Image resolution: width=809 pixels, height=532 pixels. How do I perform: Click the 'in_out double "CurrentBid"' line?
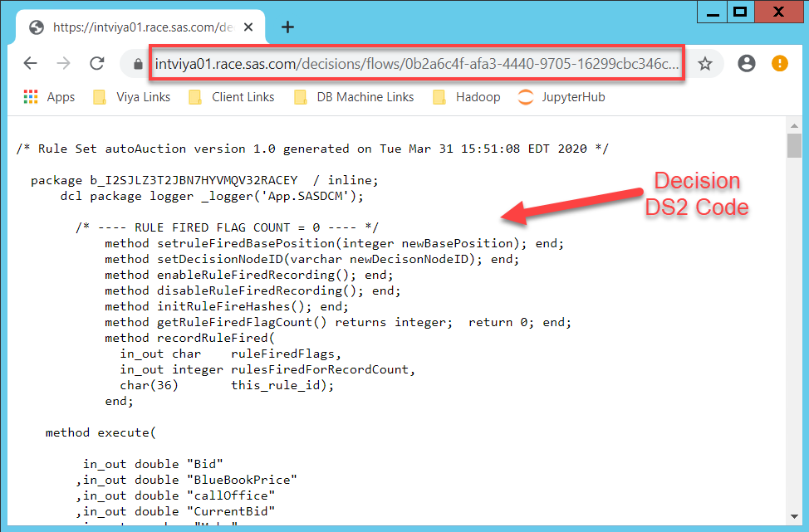coord(175,511)
